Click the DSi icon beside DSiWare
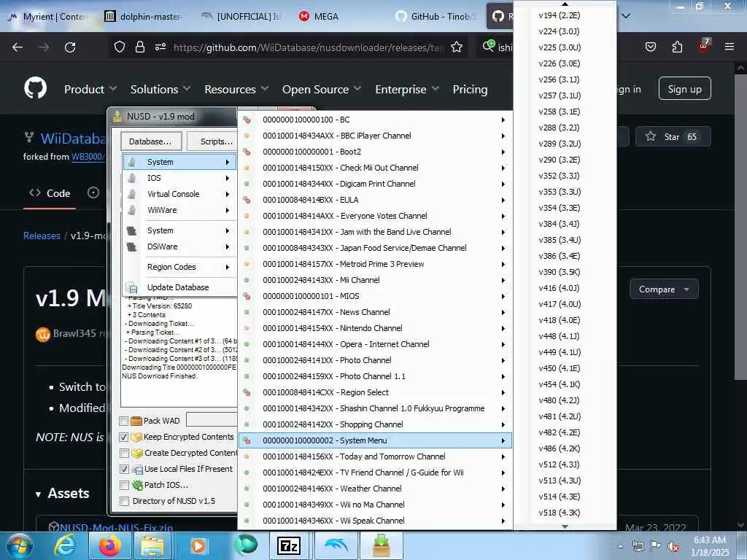 point(132,246)
